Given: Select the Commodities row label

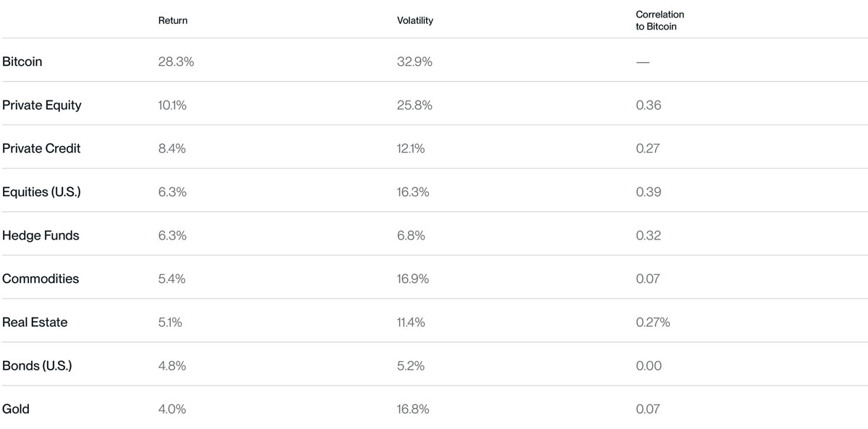Looking at the screenshot, I should (x=41, y=279).
